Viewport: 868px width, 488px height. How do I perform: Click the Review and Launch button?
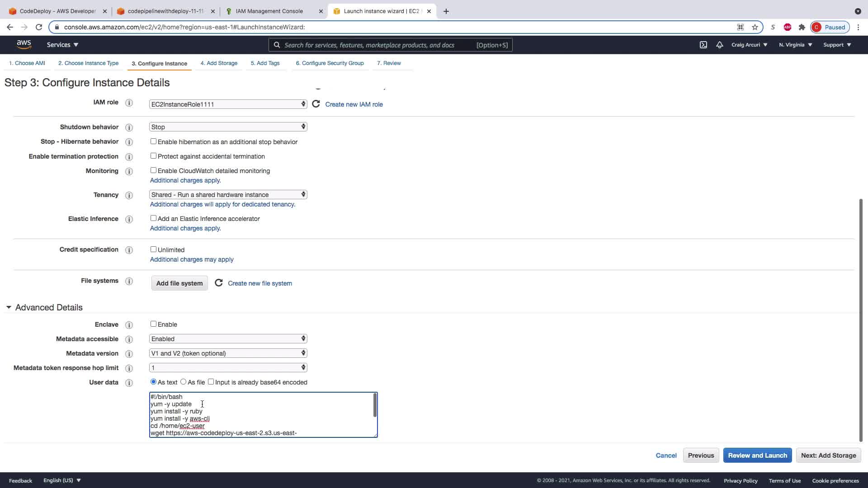tap(757, 455)
